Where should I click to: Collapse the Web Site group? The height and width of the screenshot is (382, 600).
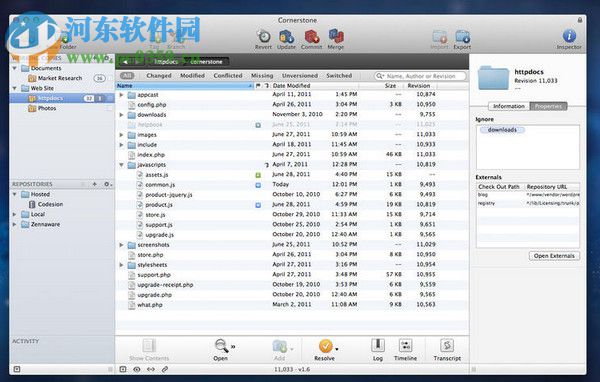point(15,88)
